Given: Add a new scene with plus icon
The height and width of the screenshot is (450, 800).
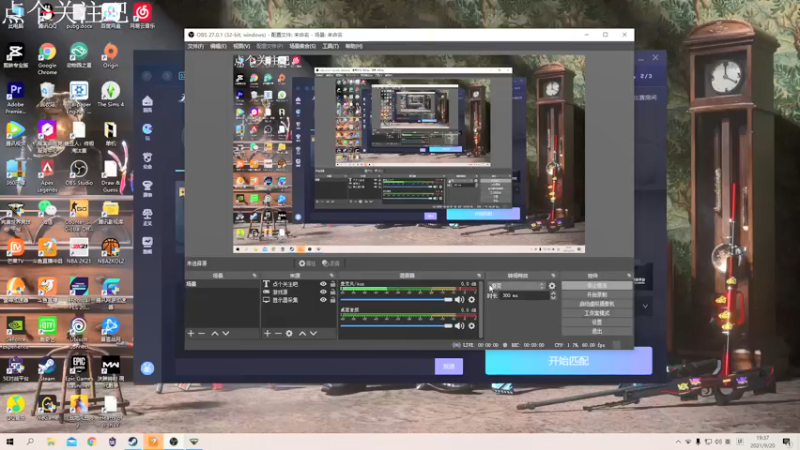Looking at the screenshot, I should click(x=191, y=333).
